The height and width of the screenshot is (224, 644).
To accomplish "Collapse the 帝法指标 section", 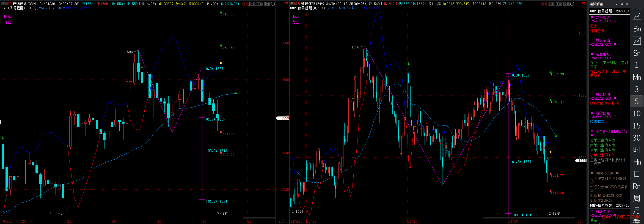I will 603,56.
